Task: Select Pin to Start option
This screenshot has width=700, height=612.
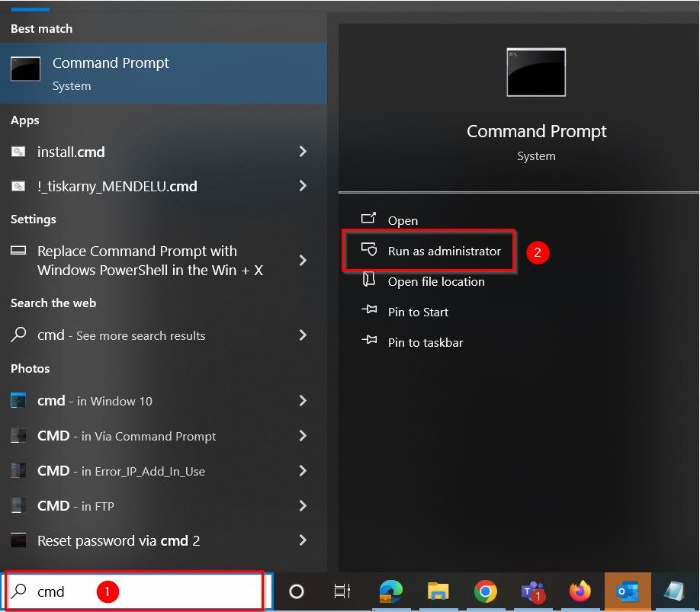Action: 418,312
